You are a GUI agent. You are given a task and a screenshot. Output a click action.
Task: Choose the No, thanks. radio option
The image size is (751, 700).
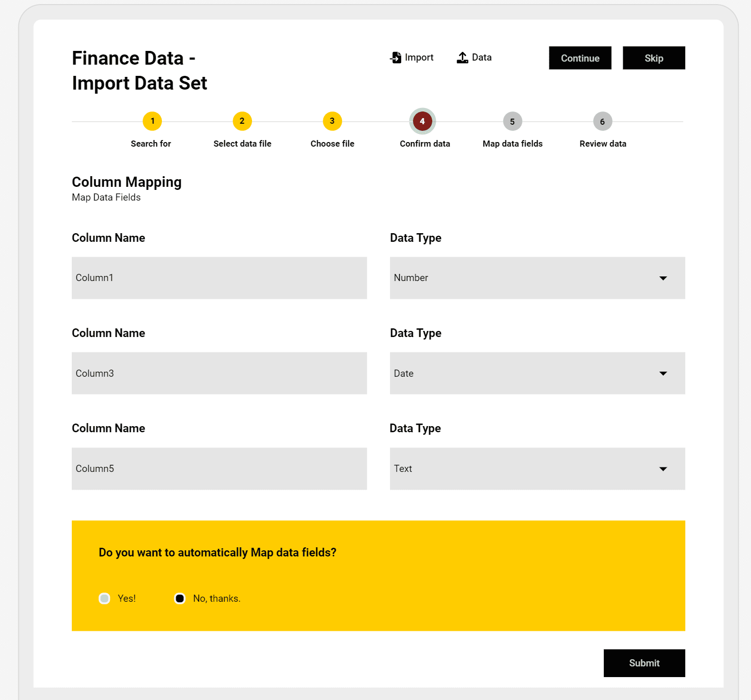(x=180, y=598)
